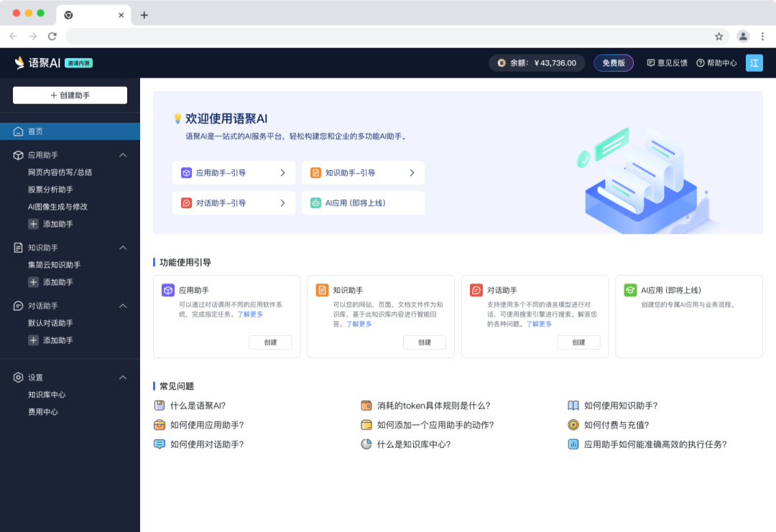Open 股票分析助手 in the sidebar
This screenshot has height=532, width=776.
coord(50,190)
